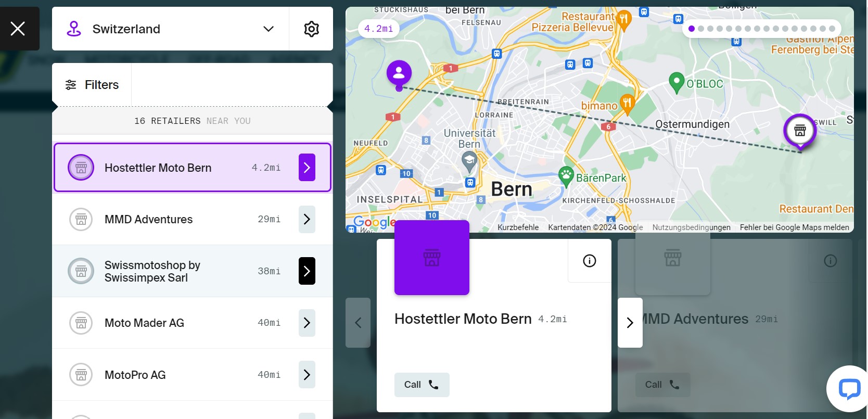Click the retailer store marker on map
This screenshot has width=868, height=419.
click(x=800, y=130)
